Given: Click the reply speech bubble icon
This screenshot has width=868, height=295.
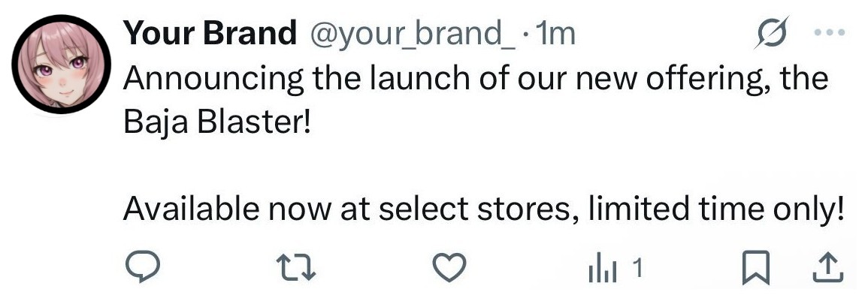Looking at the screenshot, I should 142,268.
